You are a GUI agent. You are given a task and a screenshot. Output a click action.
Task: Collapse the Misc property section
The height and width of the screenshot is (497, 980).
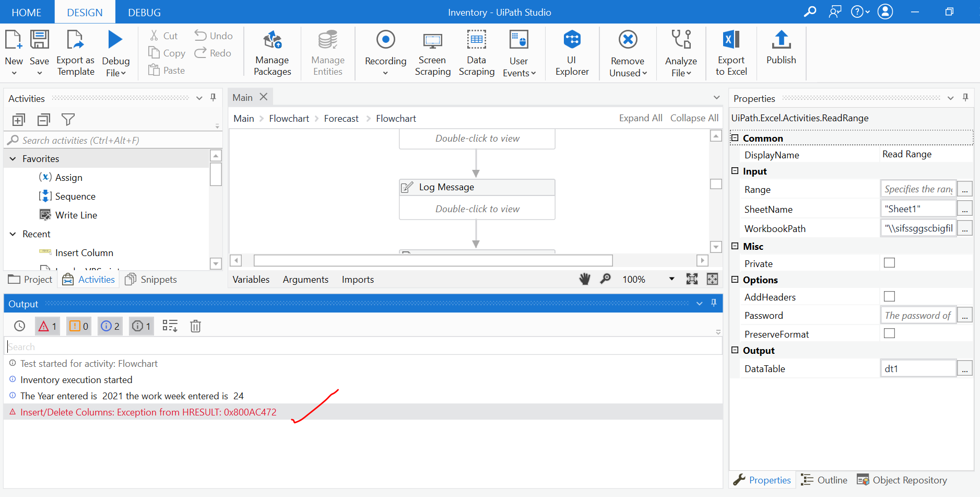point(735,246)
